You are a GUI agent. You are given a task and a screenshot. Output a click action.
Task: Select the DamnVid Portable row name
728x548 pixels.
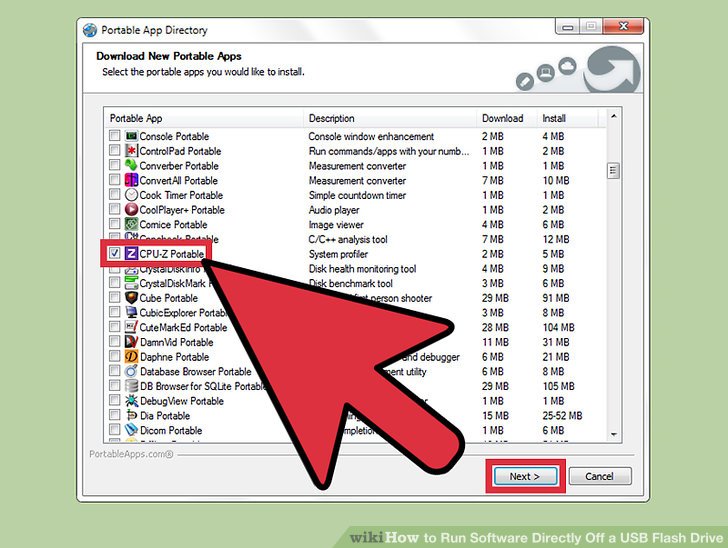click(176, 342)
